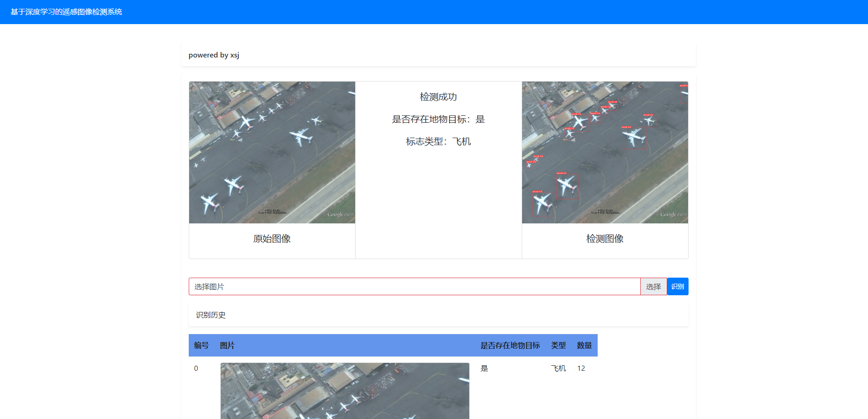This screenshot has width=868, height=419.
Task: Select the 飞机 type cell in history
Action: click(x=559, y=368)
